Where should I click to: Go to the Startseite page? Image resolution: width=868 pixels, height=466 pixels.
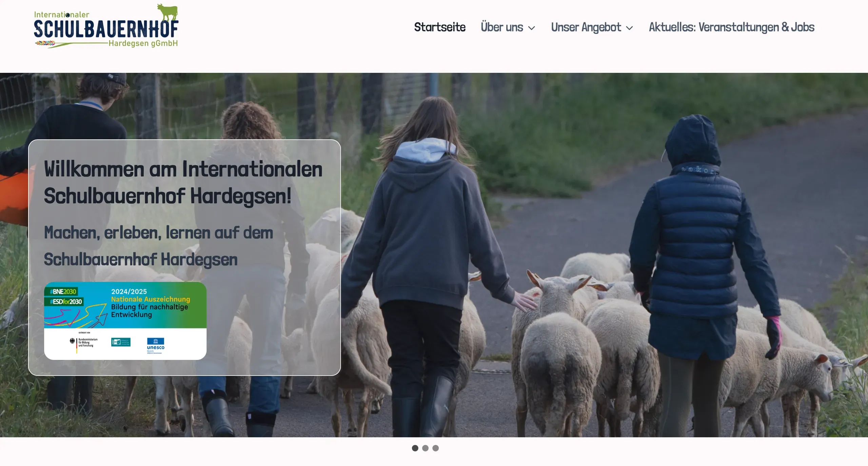click(440, 27)
